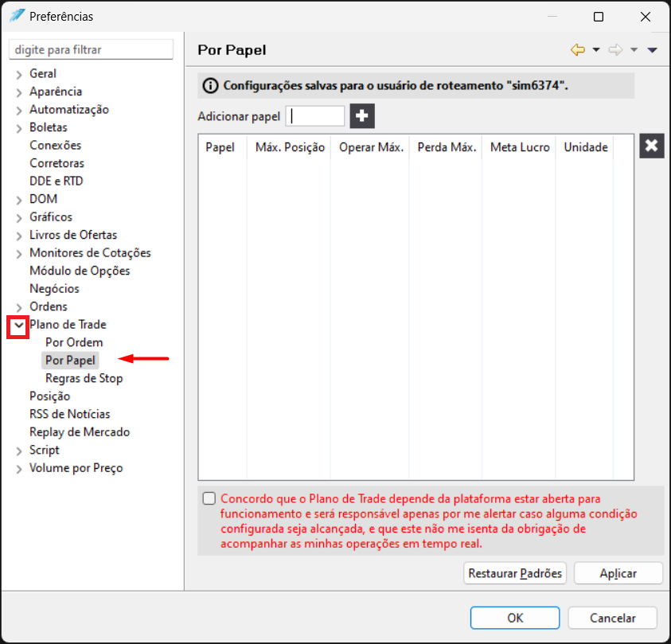The image size is (671, 644).
Task: Click the Preferências app logo icon
Action: click(18, 16)
